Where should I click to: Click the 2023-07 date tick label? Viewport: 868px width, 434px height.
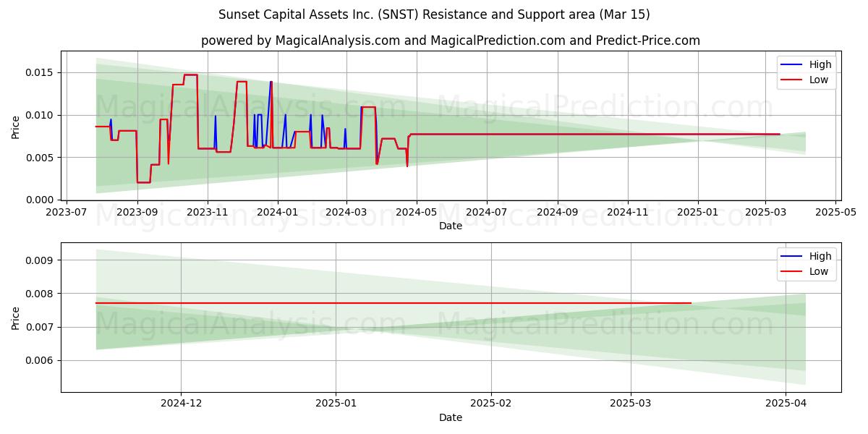pos(67,213)
